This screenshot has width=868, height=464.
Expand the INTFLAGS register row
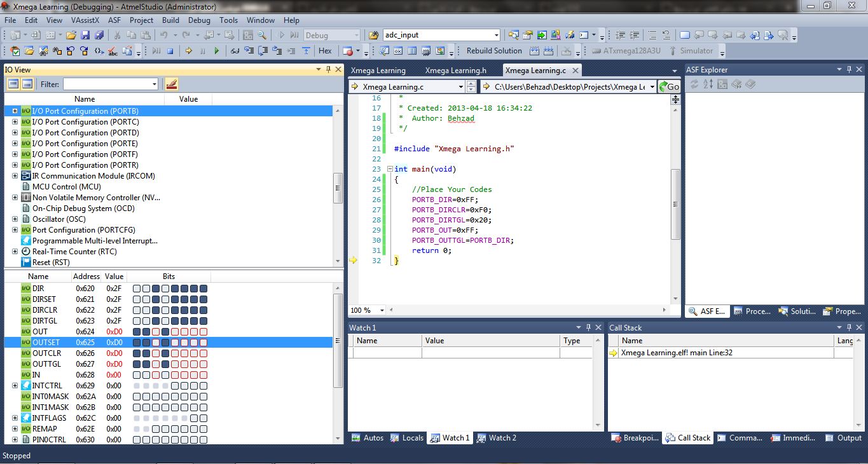click(15, 418)
